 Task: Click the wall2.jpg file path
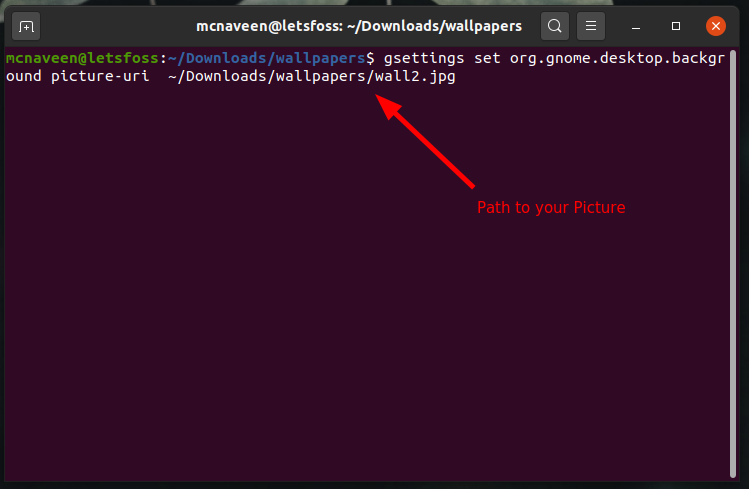tap(312, 76)
